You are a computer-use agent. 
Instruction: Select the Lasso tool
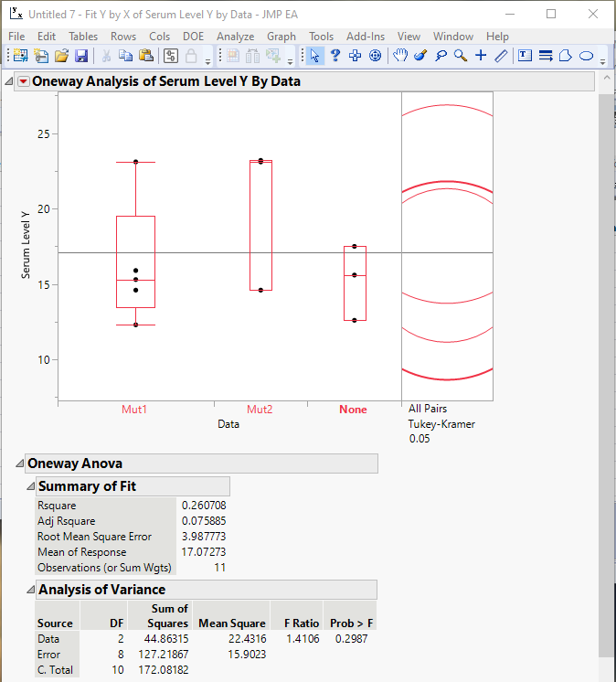441,56
